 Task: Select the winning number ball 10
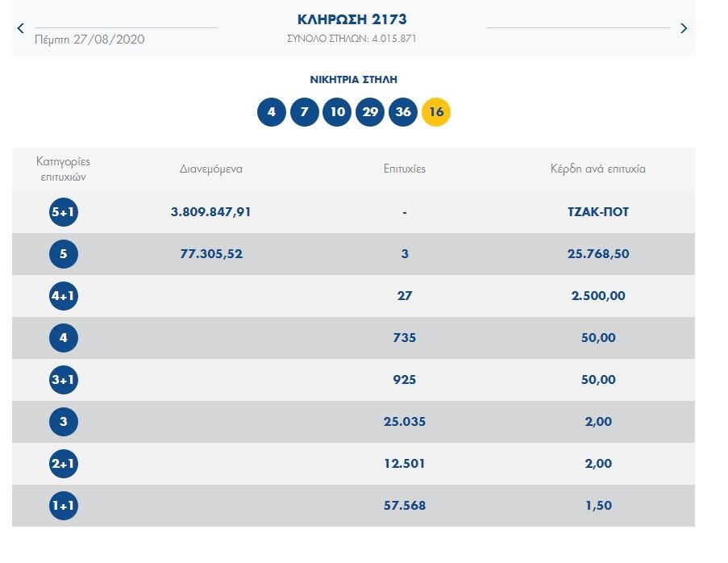[337, 112]
